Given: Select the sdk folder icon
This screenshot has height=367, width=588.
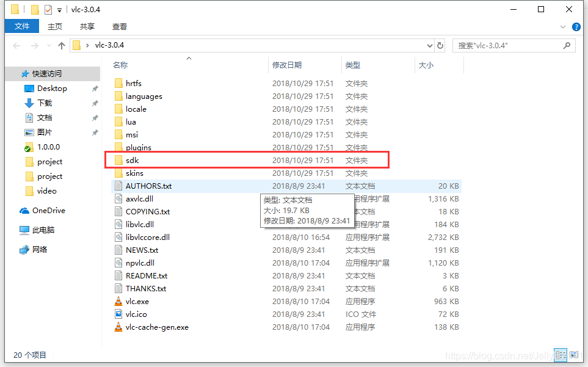Looking at the screenshot, I should 118,160.
